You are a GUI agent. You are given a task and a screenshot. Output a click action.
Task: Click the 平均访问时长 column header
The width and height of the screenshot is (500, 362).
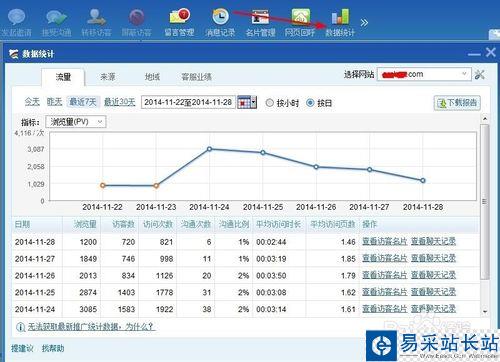279,224
